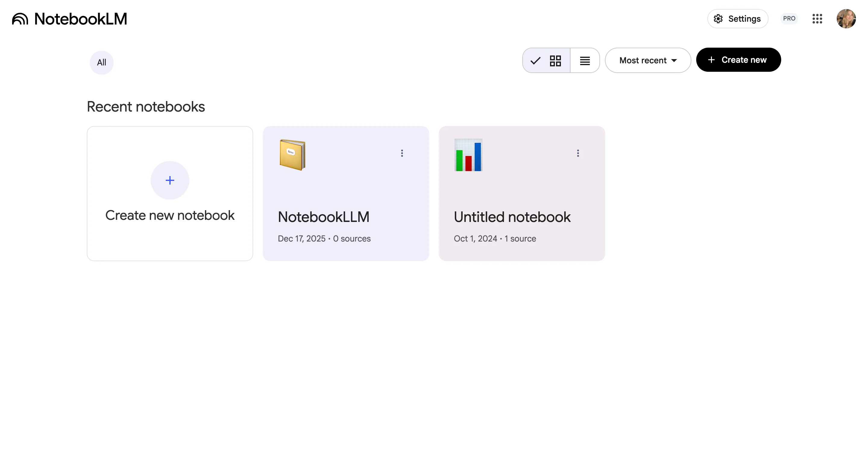Click the bar chart emoji on Untitled notebook
The height and width of the screenshot is (471, 868).
click(468, 155)
